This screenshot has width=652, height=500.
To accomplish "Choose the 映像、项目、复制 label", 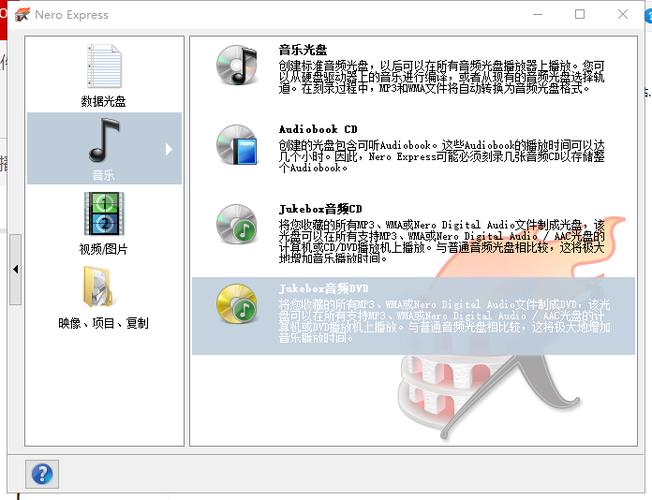I will (x=103, y=323).
